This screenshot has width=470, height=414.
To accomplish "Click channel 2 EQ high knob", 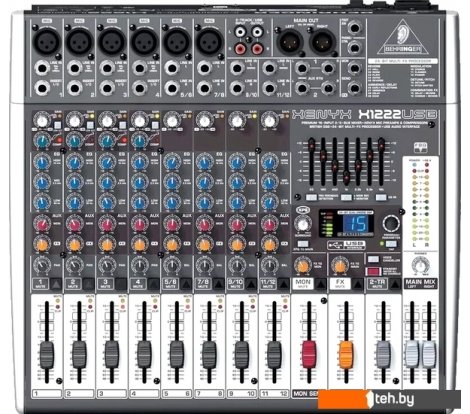I will tap(75, 162).
